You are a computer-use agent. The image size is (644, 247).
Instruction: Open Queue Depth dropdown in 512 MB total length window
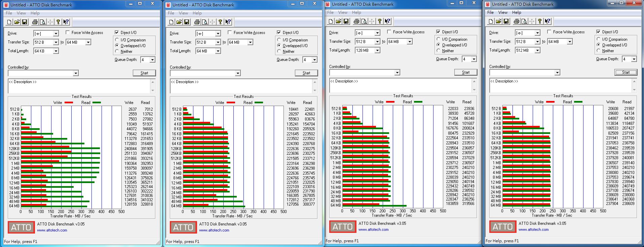click(x=634, y=59)
